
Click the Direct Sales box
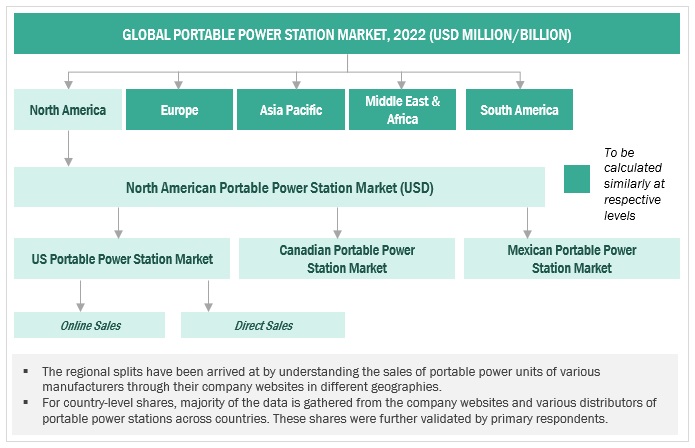(263, 325)
